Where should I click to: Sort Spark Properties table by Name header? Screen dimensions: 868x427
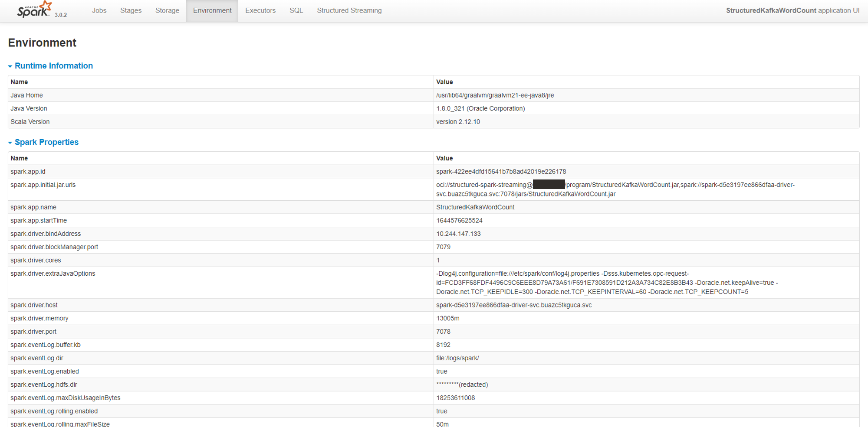(19, 158)
